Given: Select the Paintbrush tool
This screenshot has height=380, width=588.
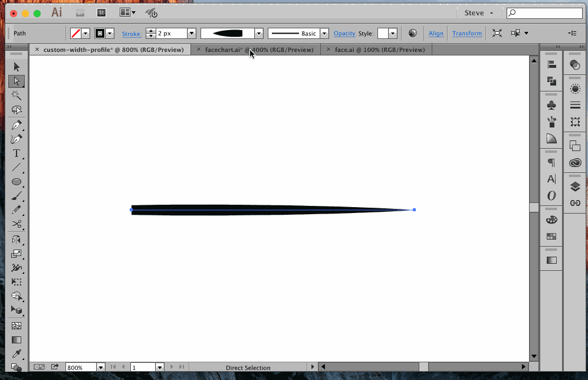Looking at the screenshot, I should (17, 196).
